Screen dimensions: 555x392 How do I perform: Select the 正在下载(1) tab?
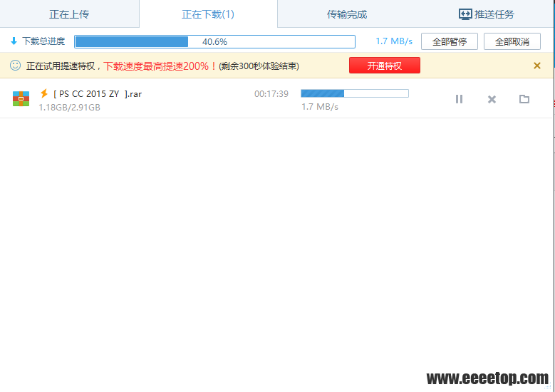pos(208,14)
